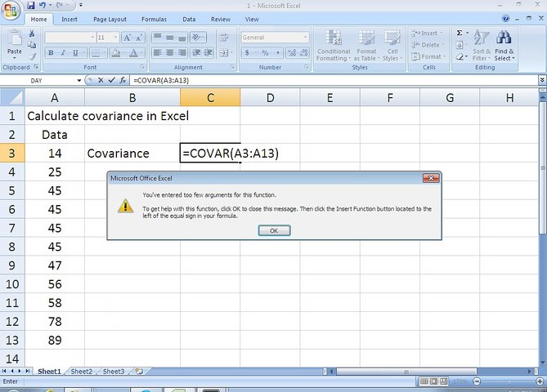The image size is (547, 392).
Task: Toggle Underline formatting
Action: (x=75, y=53)
